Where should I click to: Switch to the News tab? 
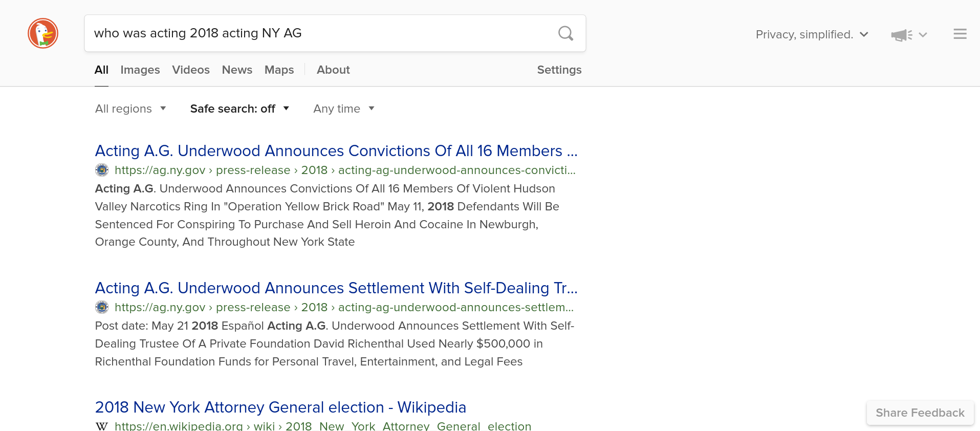click(237, 70)
